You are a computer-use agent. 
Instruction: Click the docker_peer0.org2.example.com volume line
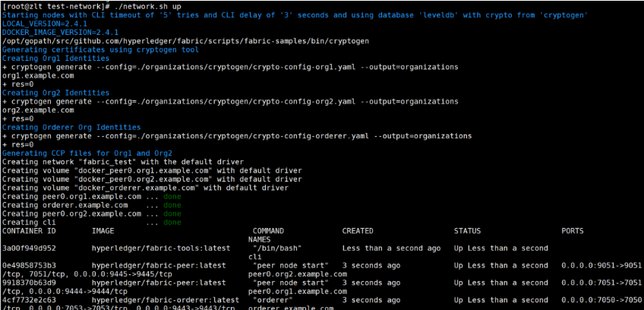152,179
